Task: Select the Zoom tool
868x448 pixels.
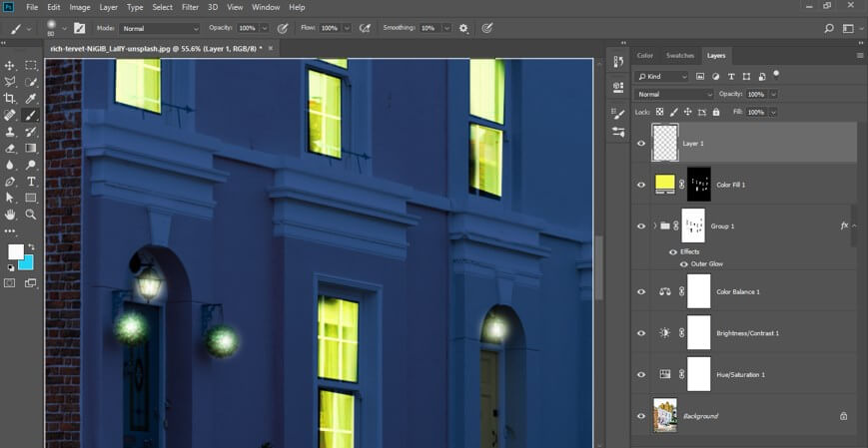Action: pos(31,215)
